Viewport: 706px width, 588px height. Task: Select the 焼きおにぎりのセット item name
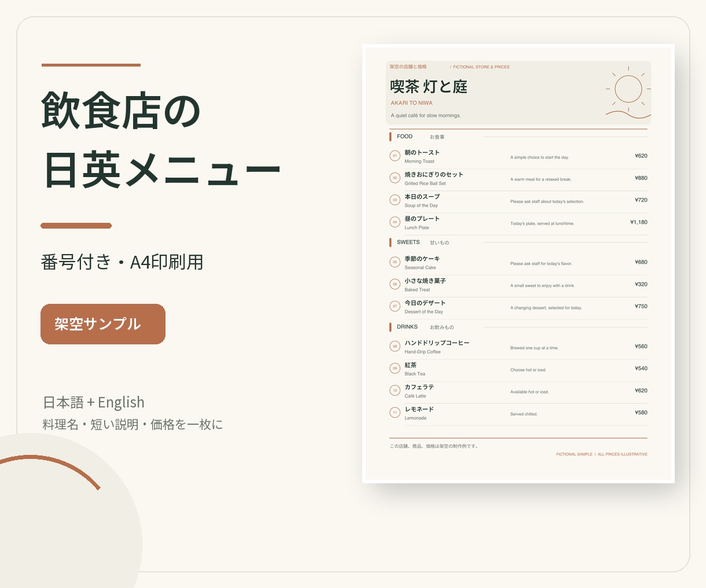434,175
